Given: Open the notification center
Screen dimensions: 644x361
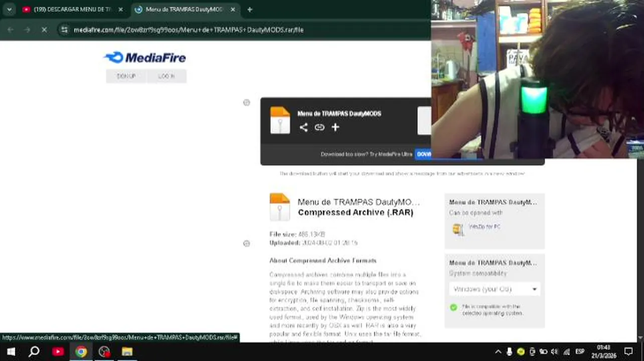Looking at the screenshot, I should tap(628, 352).
